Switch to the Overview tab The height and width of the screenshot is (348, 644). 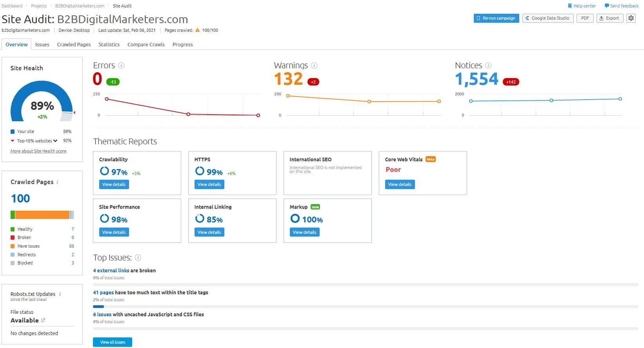[x=16, y=44]
